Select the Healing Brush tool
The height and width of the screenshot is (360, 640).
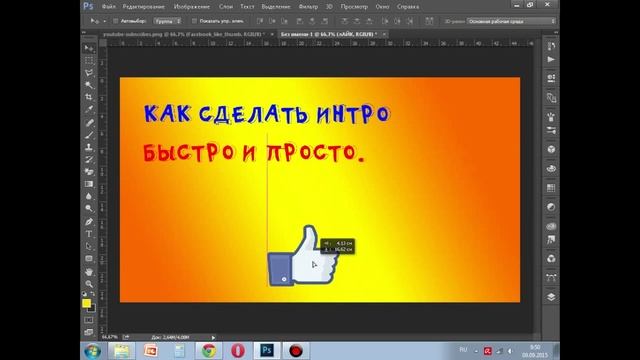pos(89,122)
